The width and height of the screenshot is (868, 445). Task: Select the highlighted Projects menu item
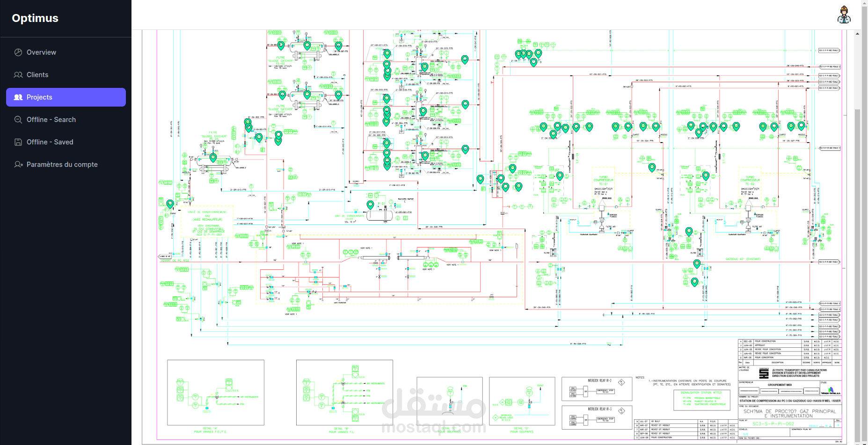pos(66,97)
